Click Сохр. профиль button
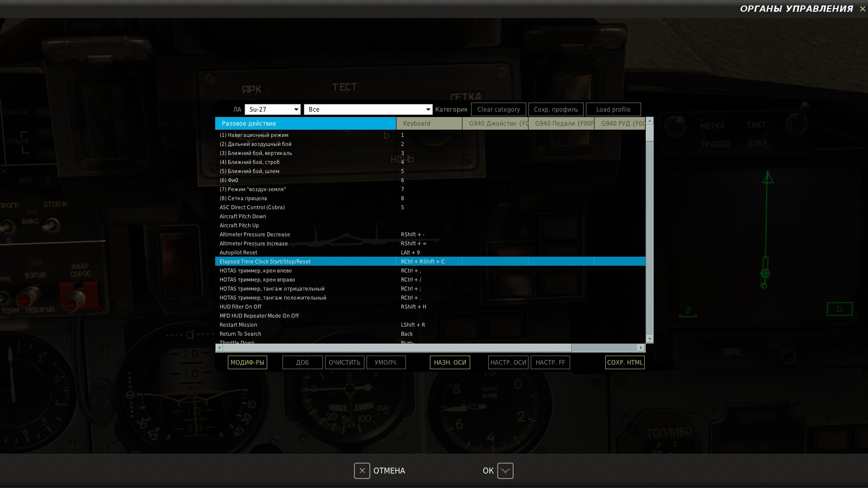 (556, 109)
